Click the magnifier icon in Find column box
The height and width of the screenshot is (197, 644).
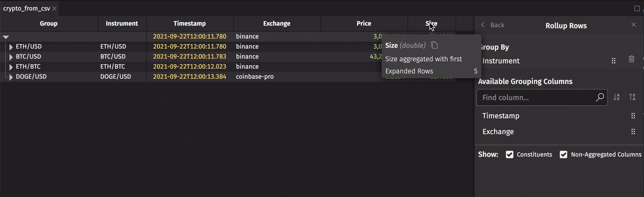600,97
